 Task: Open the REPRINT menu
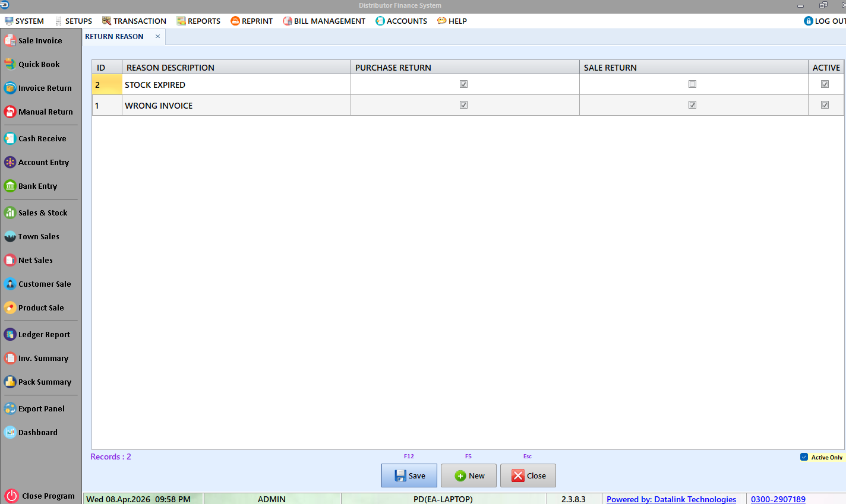point(252,21)
